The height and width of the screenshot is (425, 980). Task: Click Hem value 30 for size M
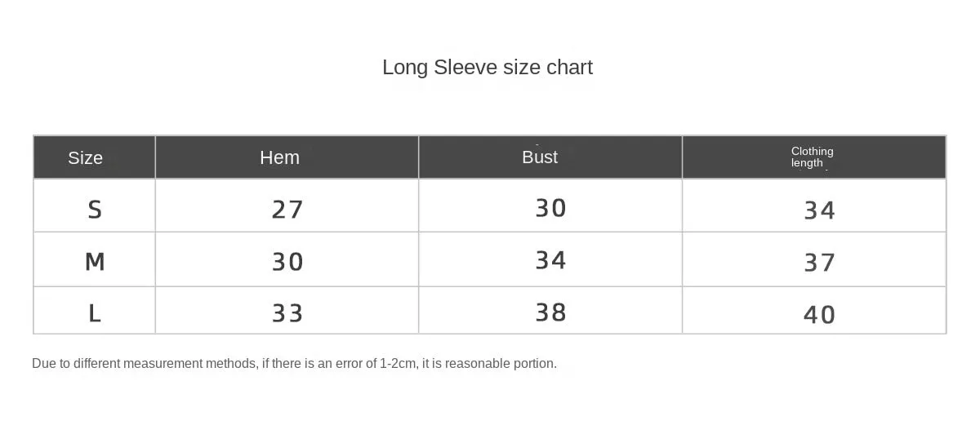tap(287, 262)
